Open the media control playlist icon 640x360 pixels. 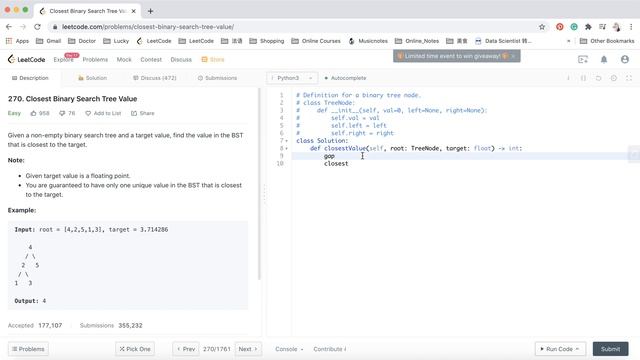(x=602, y=27)
